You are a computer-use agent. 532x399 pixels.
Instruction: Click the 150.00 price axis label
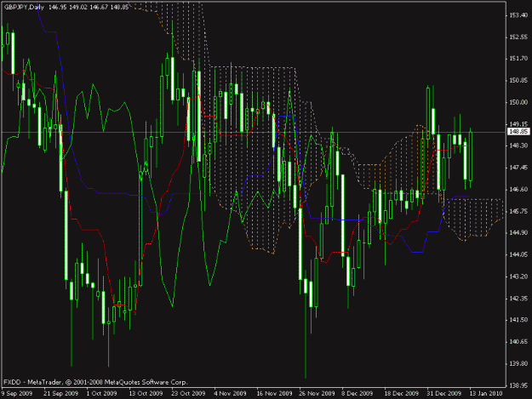518,102
